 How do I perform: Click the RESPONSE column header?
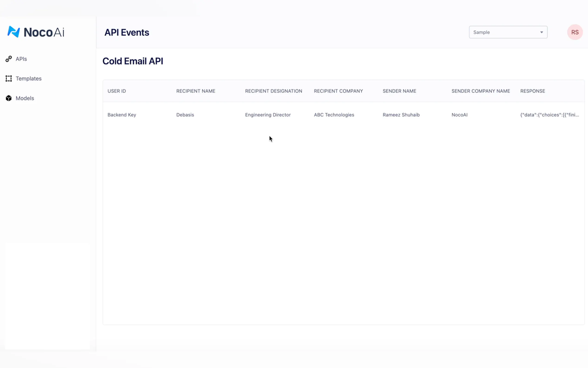coord(532,91)
